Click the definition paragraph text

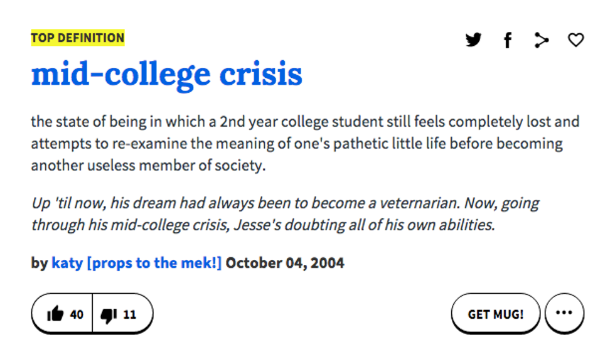tap(295, 143)
